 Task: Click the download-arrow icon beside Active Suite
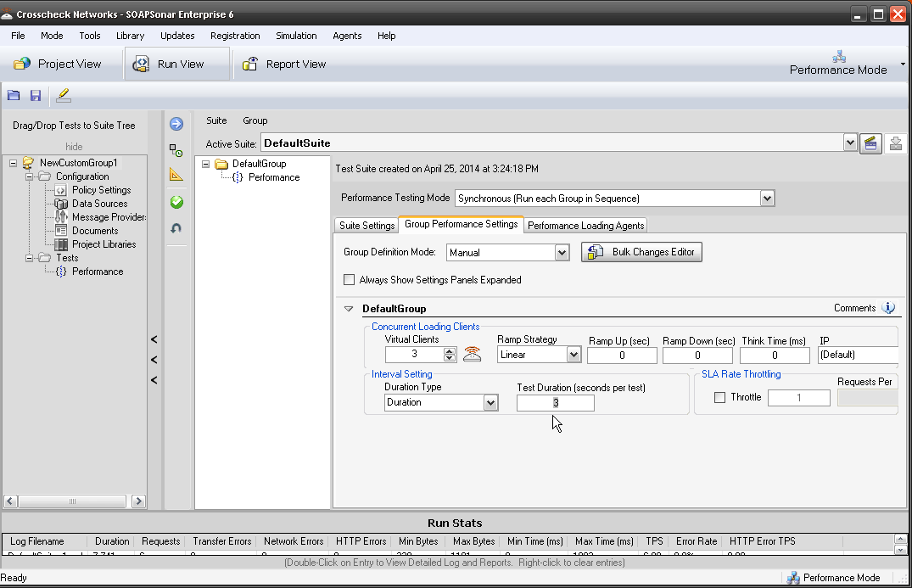[896, 143]
